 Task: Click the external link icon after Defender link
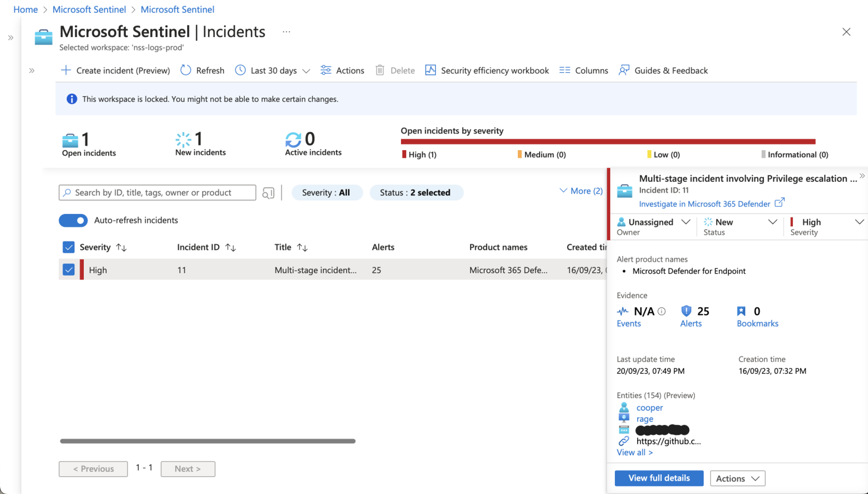click(x=779, y=203)
